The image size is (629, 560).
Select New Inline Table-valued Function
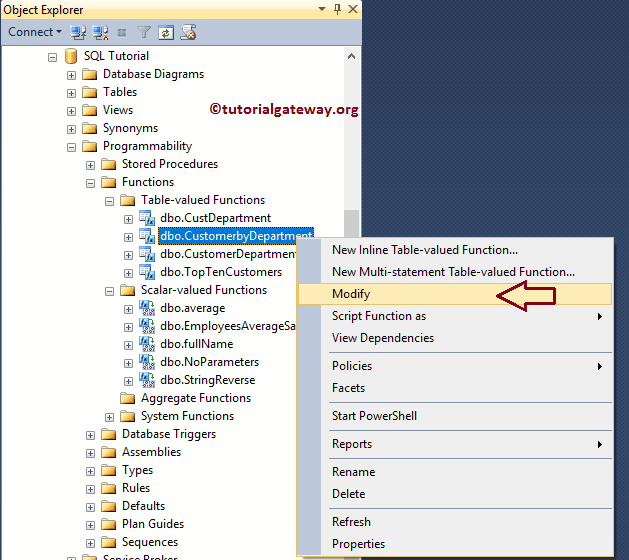(x=455, y=250)
